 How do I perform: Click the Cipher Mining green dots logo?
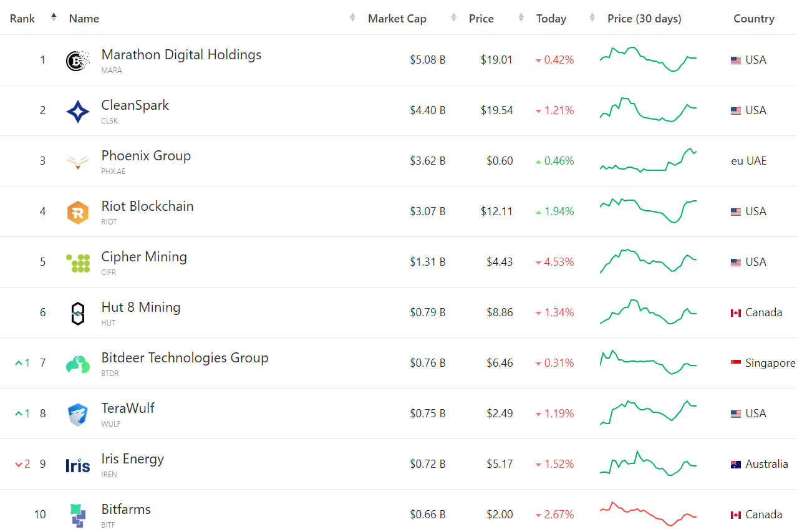[x=78, y=263]
